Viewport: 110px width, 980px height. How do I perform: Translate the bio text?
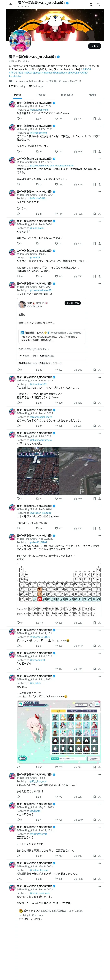[x=15, y=76]
